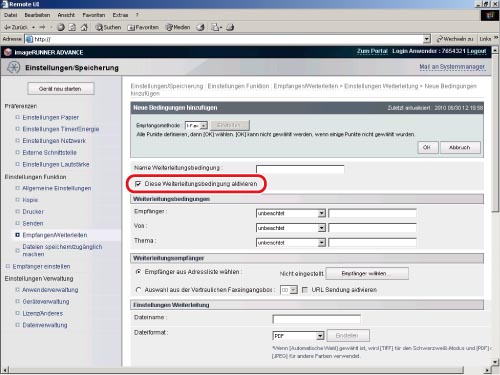Click the browser Back (Zurück) arrow
This screenshot has height=375, width=500.
(x=16, y=27)
